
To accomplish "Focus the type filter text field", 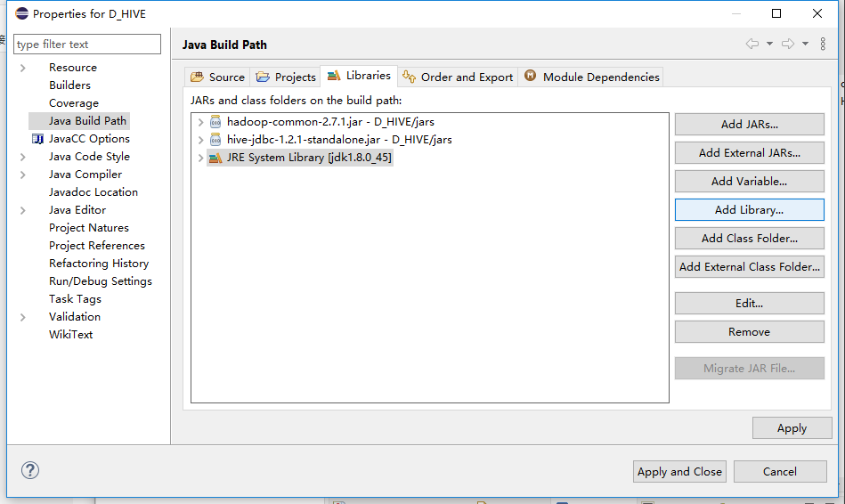I will (x=87, y=45).
